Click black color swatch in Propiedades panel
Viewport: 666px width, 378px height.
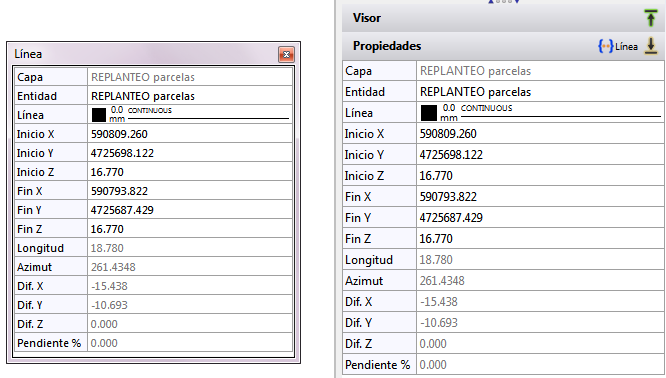tap(429, 113)
